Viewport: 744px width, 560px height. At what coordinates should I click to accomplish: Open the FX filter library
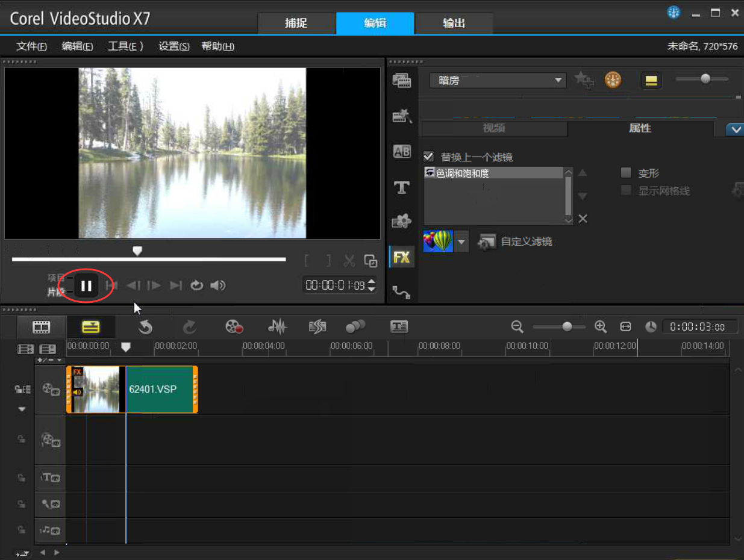tap(402, 258)
